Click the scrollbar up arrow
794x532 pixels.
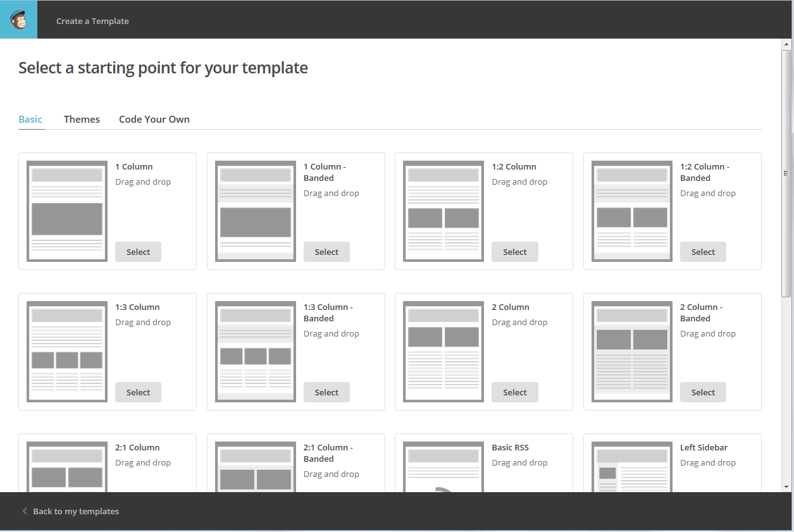[786, 44]
